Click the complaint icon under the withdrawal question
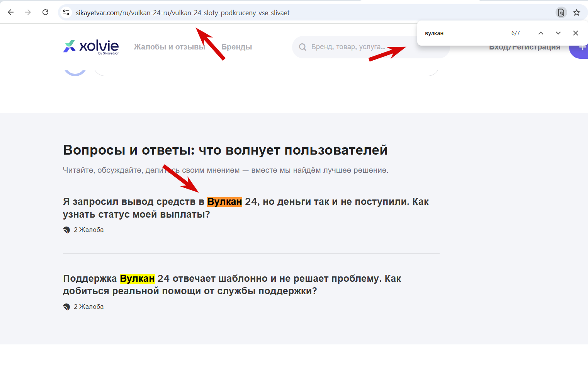This screenshot has width=588, height=368. click(66, 230)
